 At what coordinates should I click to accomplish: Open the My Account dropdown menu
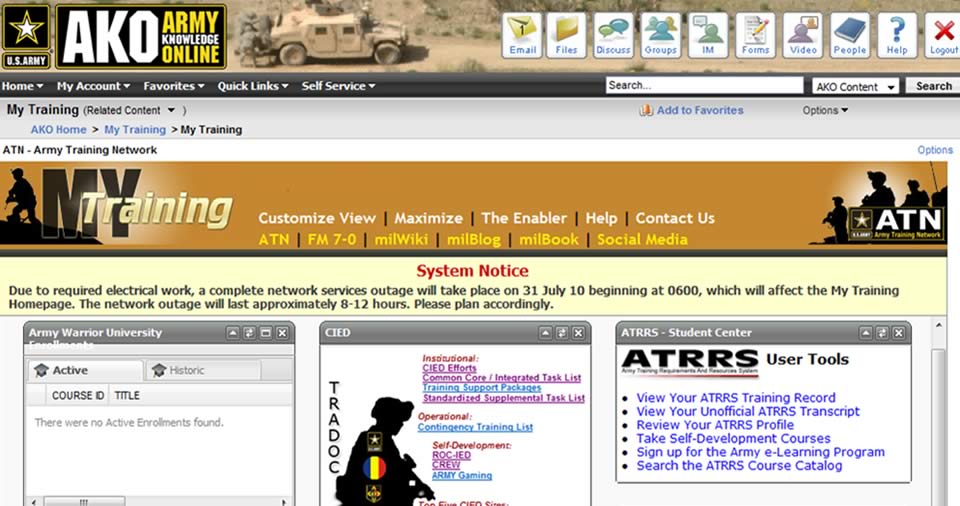click(93, 86)
